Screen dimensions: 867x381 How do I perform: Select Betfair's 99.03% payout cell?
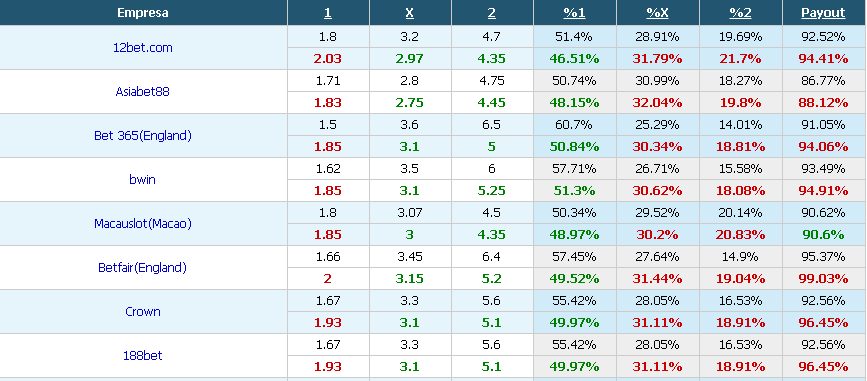pyautogui.click(x=823, y=279)
